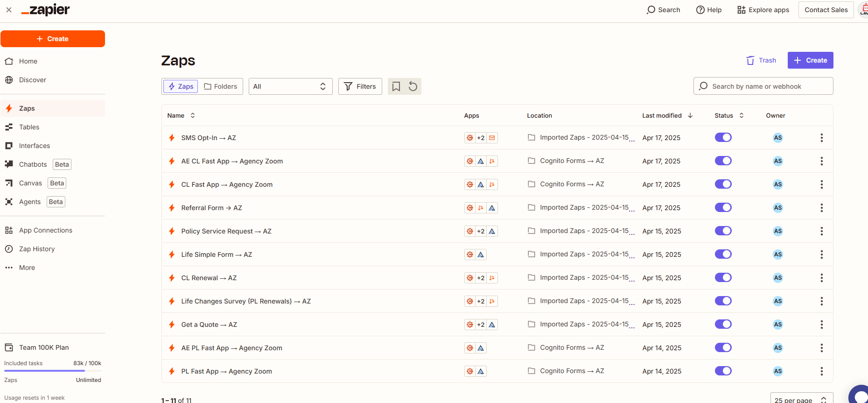The image size is (868, 403).
Task: Open the Life Changes Survey (PL Renewals) → AZ zap
Action: pyautogui.click(x=246, y=301)
